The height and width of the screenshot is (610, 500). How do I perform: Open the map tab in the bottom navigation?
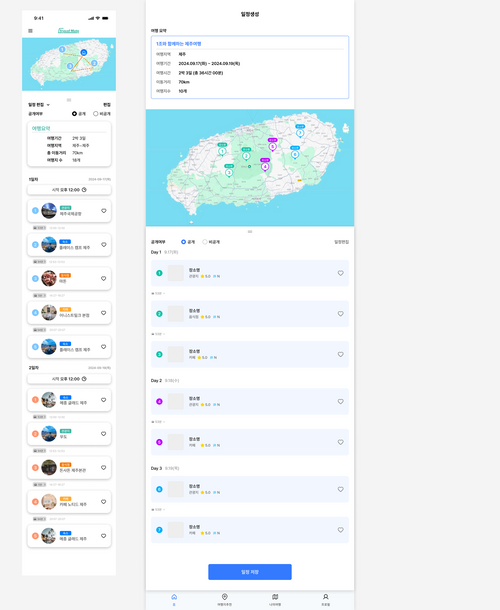coord(275,599)
